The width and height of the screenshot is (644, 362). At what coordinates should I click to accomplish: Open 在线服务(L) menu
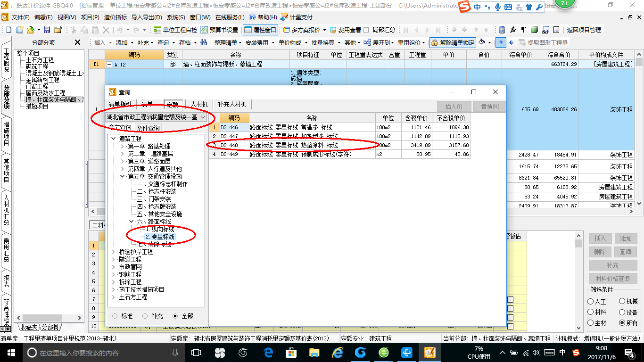230,17
